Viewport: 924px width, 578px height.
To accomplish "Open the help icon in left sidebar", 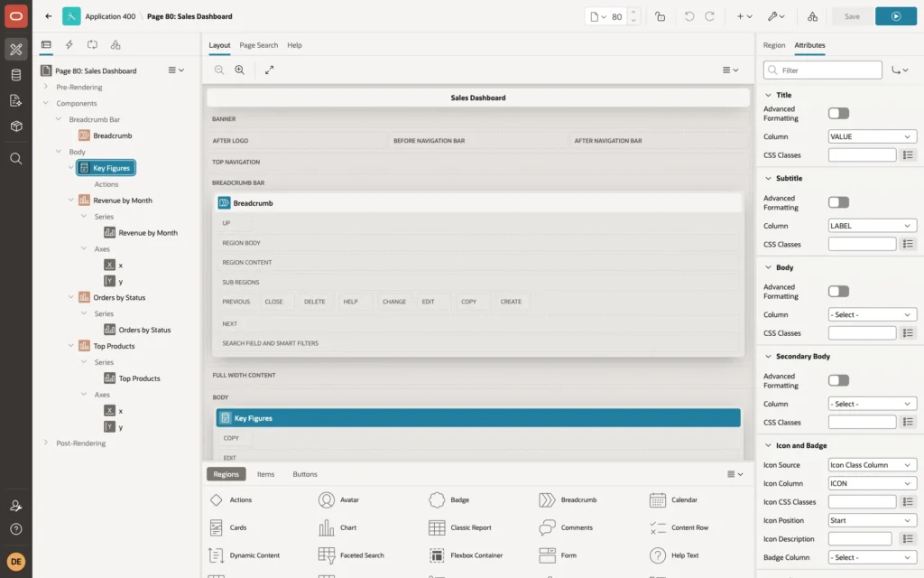I will coord(16,529).
